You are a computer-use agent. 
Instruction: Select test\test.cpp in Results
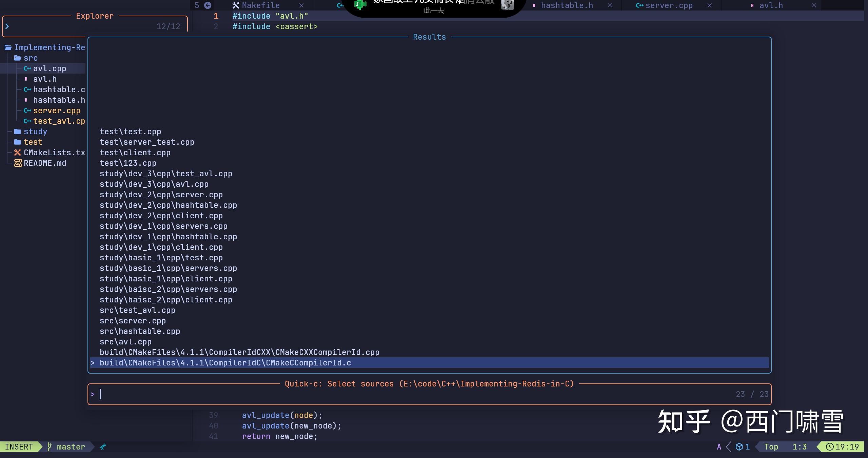pos(130,132)
